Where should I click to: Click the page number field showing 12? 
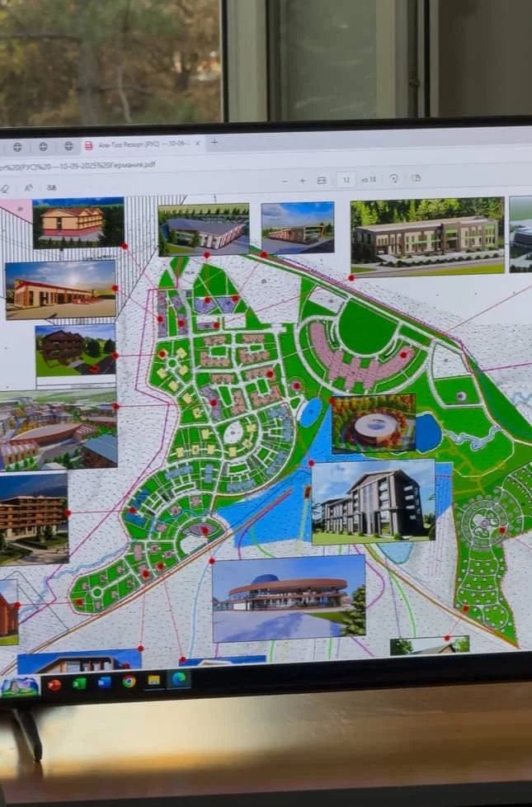[x=346, y=179]
